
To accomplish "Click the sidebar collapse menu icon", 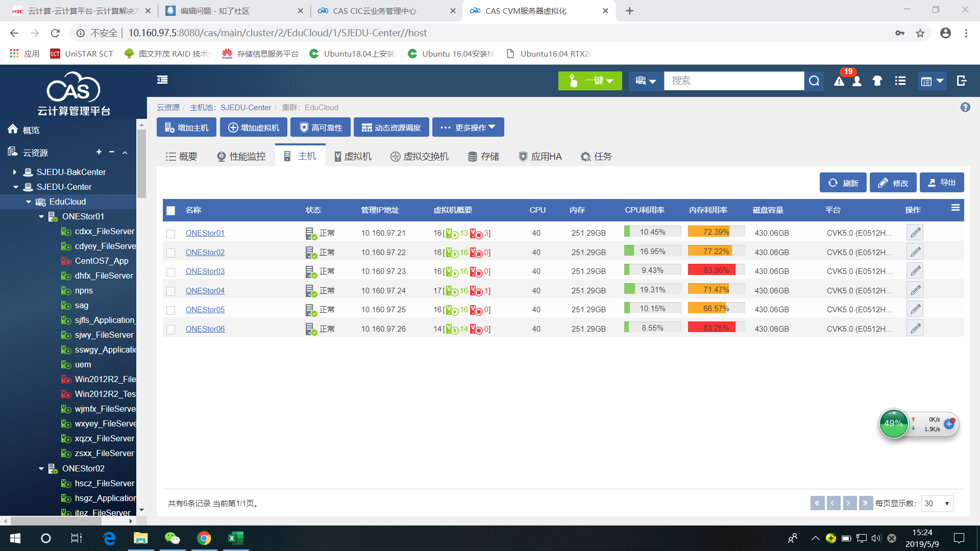I will [x=162, y=80].
